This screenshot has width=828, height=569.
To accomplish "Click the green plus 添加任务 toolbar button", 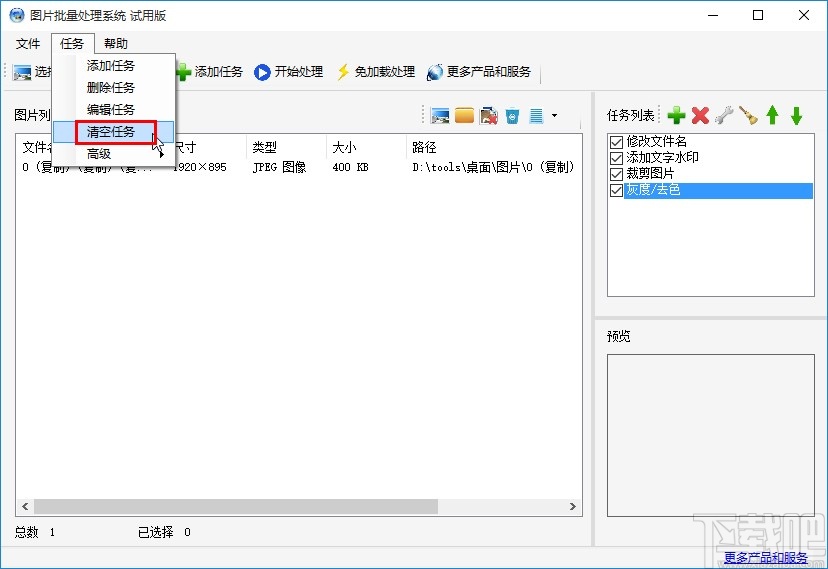I will coord(210,72).
